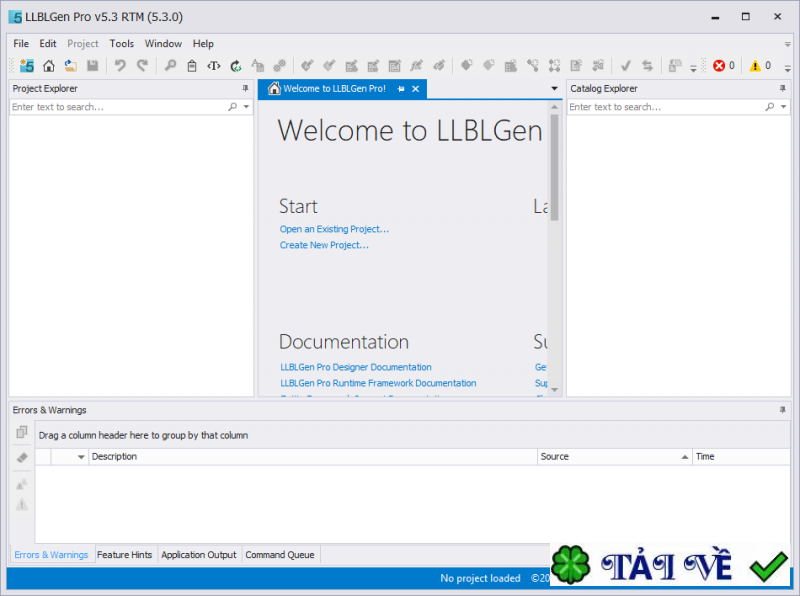Screen dimensions: 800x596
Task: Switch to the Command Queue tab
Action: (280, 555)
